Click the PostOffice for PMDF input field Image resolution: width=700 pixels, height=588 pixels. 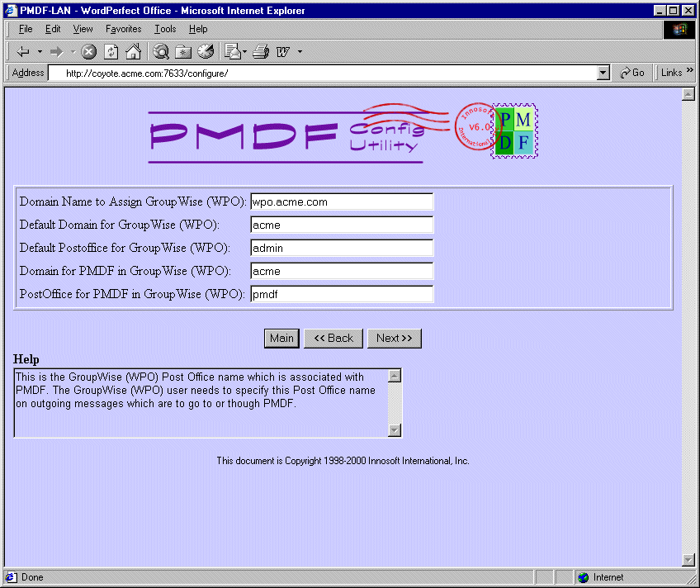pos(342,294)
